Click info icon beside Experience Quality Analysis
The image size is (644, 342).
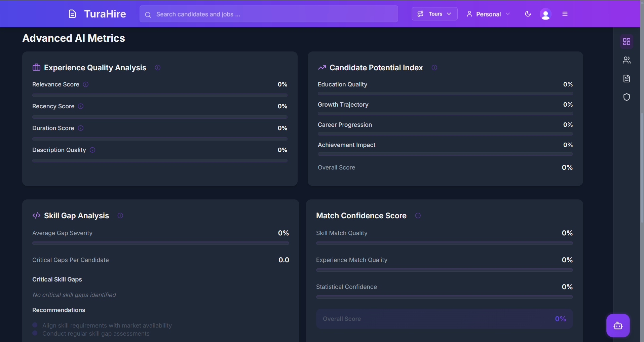[157, 68]
